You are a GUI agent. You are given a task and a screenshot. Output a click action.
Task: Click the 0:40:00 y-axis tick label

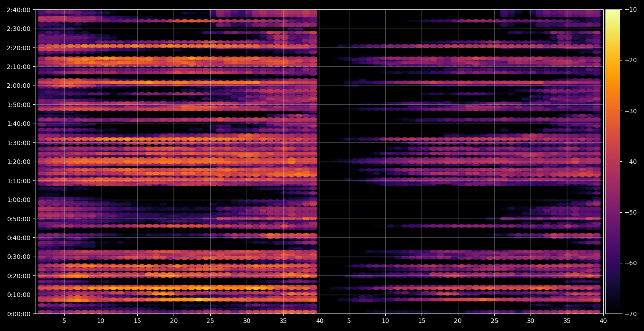point(19,238)
